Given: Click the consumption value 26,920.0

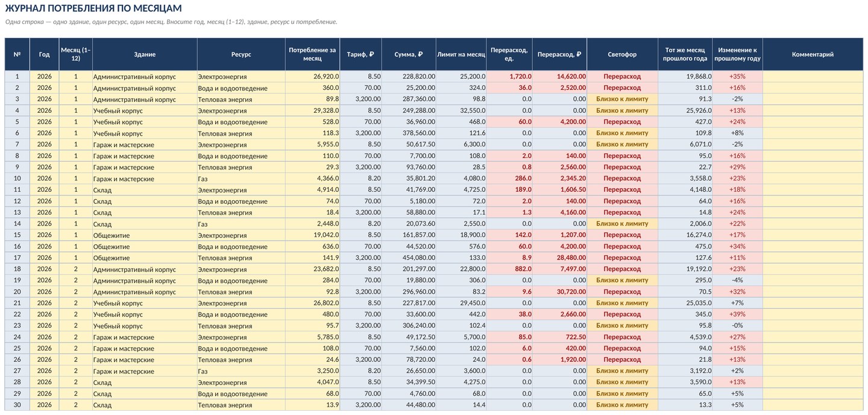Looking at the screenshot, I should (312, 77).
